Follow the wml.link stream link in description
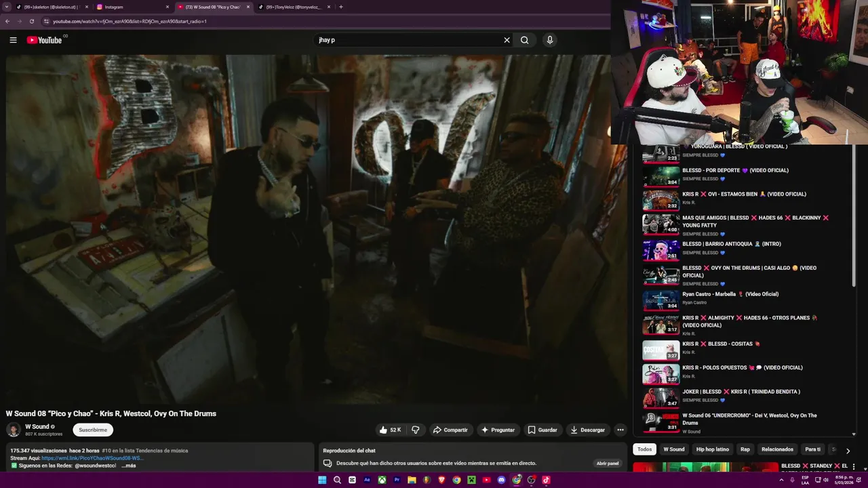Screen dimensions: 868x488 (92, 458)
